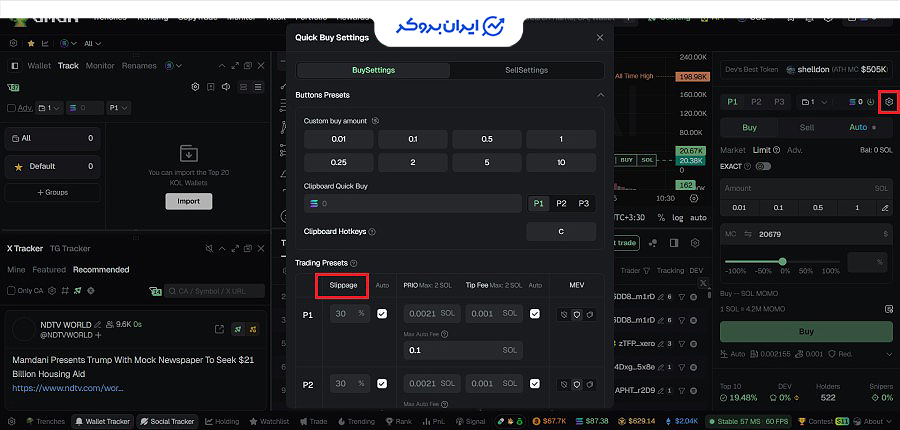Expand the Wallet Tracker panel to fullscreen
The height and width of the screenshot is (430, 900).
(235, 66)
